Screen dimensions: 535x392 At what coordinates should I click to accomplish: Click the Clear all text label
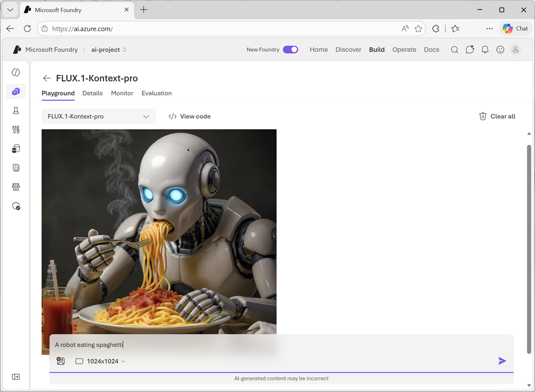503,116
